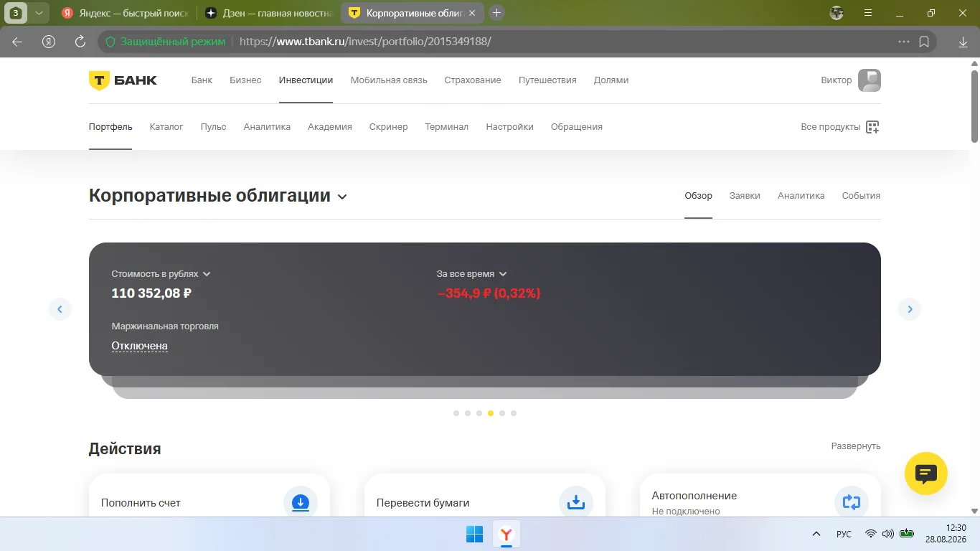Click the Все продукты link
The height and width of the screenshot is (551, 980).
[x=831, y=127]
